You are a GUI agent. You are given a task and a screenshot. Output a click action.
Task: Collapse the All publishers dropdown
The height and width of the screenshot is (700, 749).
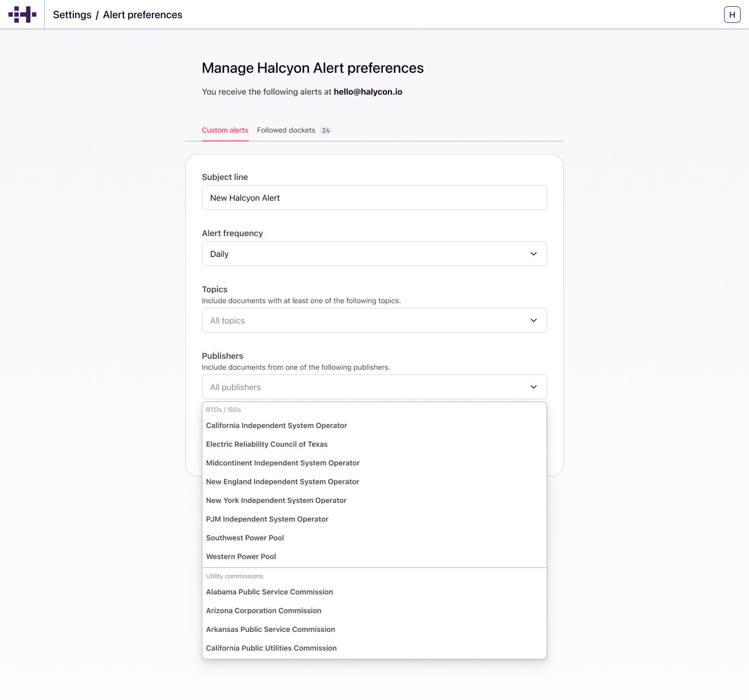tap(374, 387)
